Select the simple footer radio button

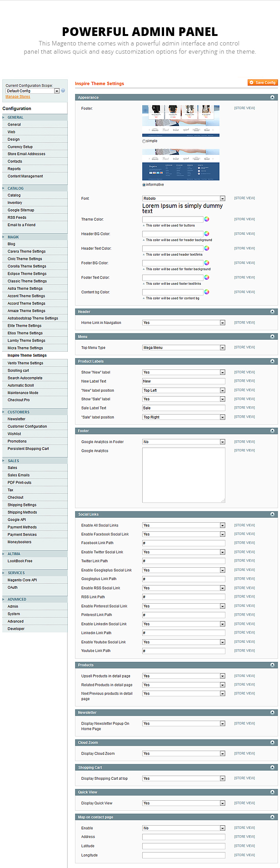tap(144, 141)
